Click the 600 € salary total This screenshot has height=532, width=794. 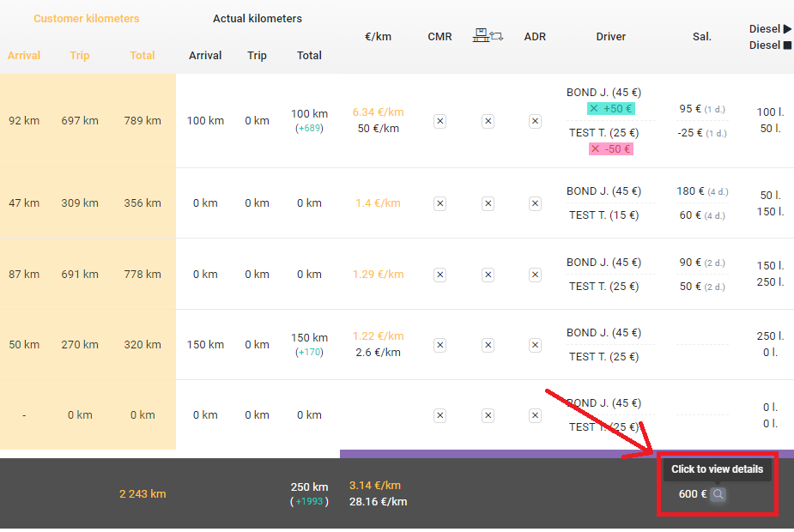click(x=692, y=494)
